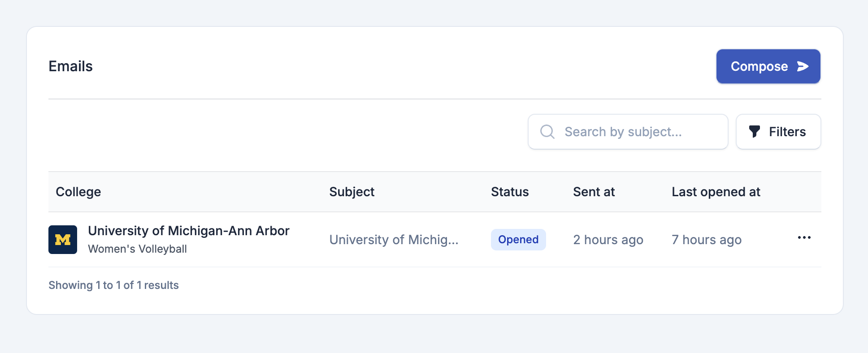868x353 pixels.
Task: Click the search magnifier icon
Action: click(547, 132)
